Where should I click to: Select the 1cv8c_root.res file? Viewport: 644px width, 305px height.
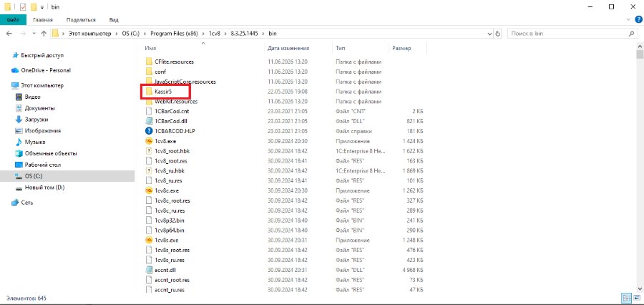click(x=172, y=200)
